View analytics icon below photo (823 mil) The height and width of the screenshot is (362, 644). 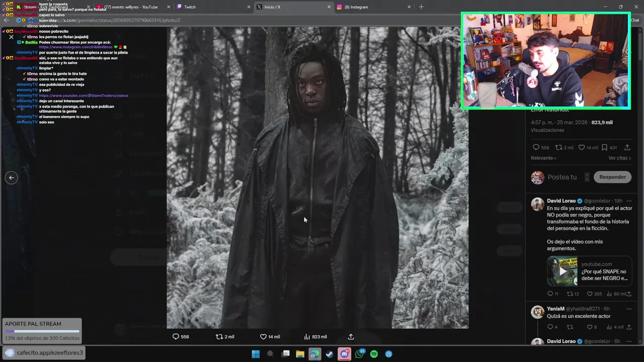[x=307, y=337]
